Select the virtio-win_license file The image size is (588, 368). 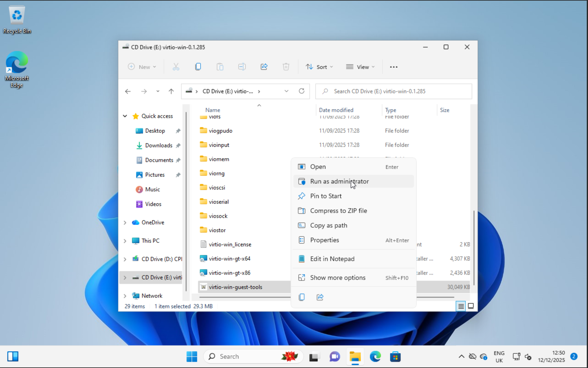230,245
